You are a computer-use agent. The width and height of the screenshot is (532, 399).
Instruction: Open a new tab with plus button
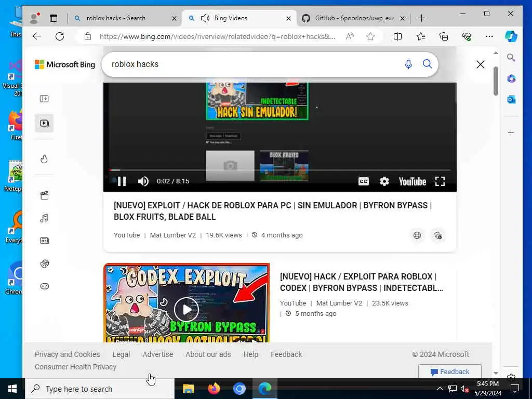click(421, 18)
